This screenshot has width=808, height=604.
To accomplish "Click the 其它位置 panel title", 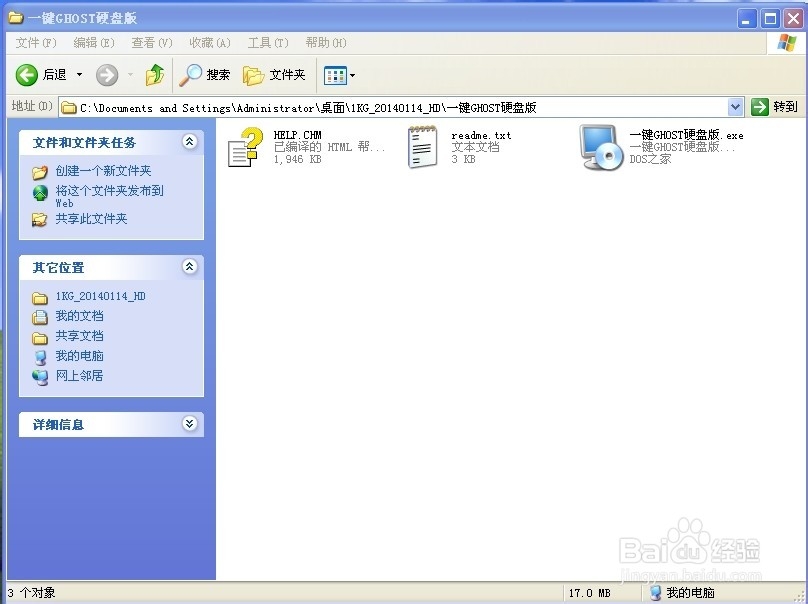I will (58, 268).
